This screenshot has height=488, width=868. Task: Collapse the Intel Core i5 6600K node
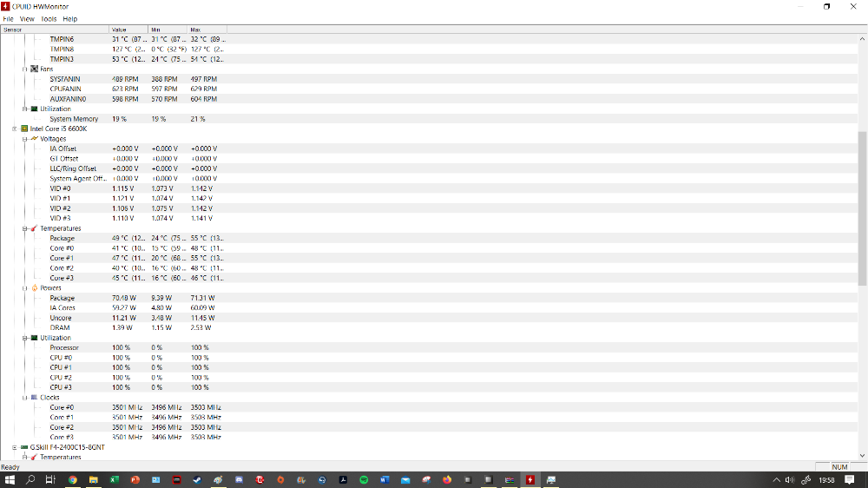click(15, 129)
